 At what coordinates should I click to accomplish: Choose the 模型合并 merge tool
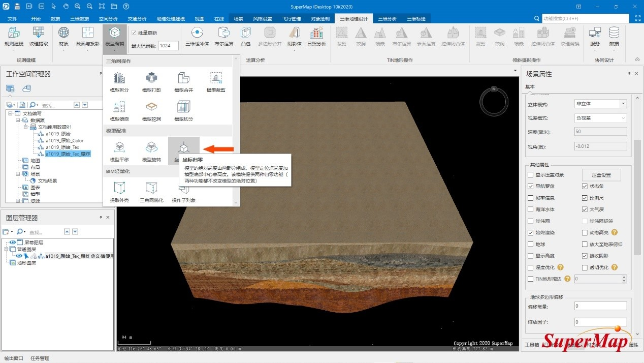pos(183,81)
